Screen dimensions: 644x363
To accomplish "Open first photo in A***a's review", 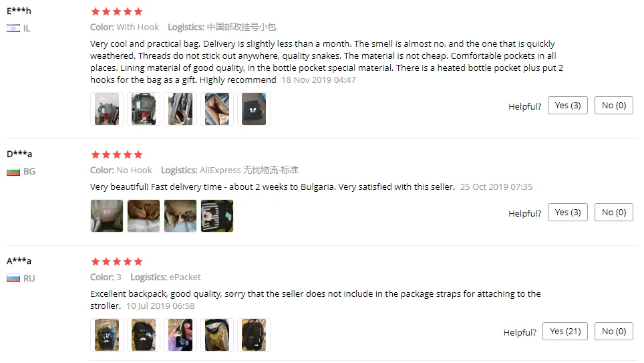I will pos(107,335).
